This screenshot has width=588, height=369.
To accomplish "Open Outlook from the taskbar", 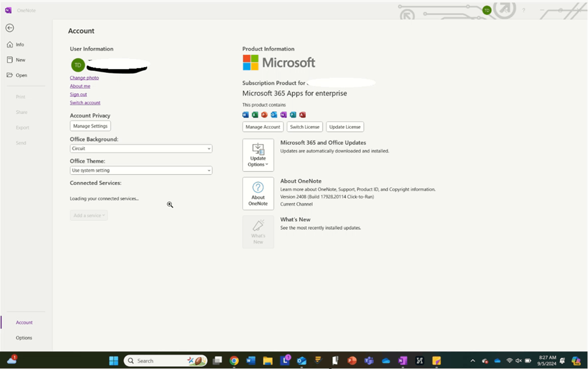I will tap(302, 360).
